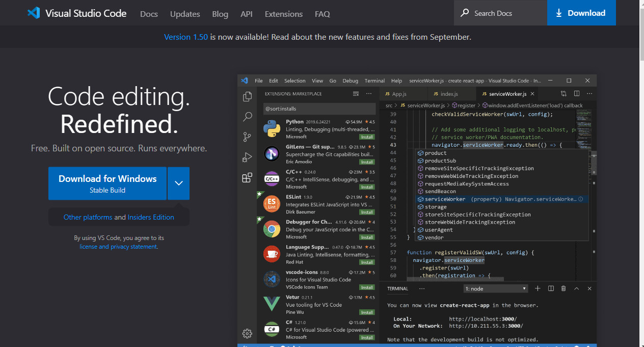Viewport: 644px width, 347px height.
Task: Close the terminal panel
Action: click(x=589, y=288)
